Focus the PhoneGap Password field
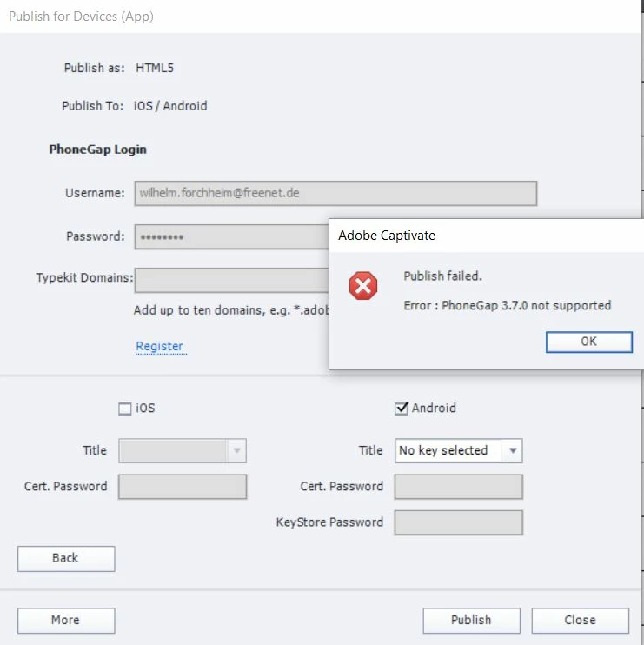644x645 pixels. (232, 237)
